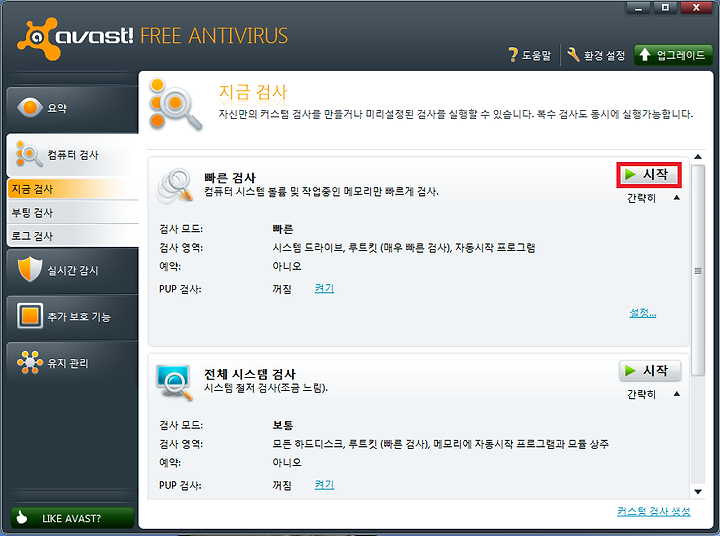Start the 전체 시스템 검사 full scan
This screenshot has height=536, width=720.
tap(650, 371)
